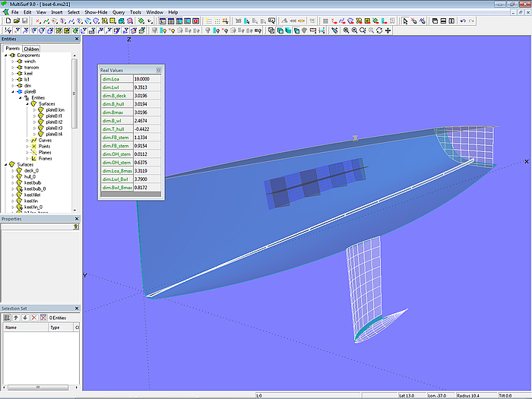532x399 pixels.
Task: Expand the Curves folder under plateB
Action: (x=27, y=141)
